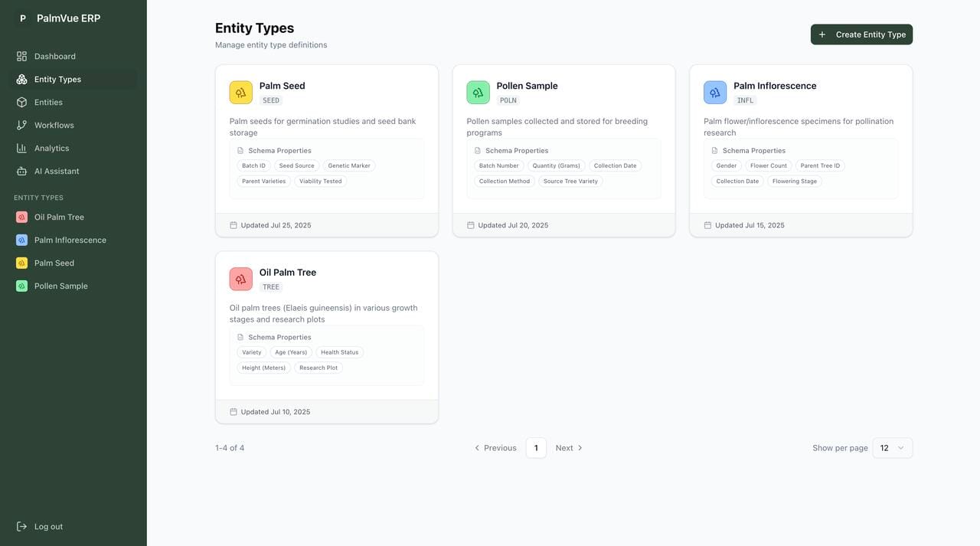Open the Pollen Sample card title
The height and width of the screenshot is (546, 980).
528,86
